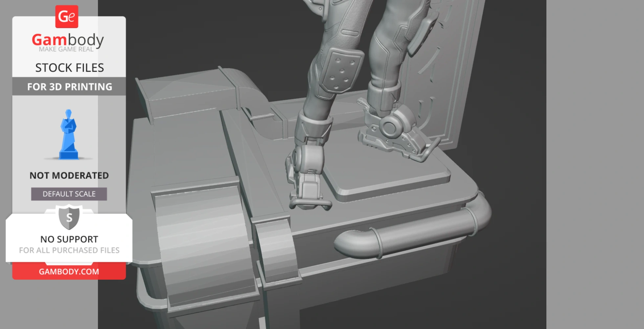Select the studded knee pad on the model
Image resolution: width=644 pixels, height=329 pixels.
click(342, 70)
